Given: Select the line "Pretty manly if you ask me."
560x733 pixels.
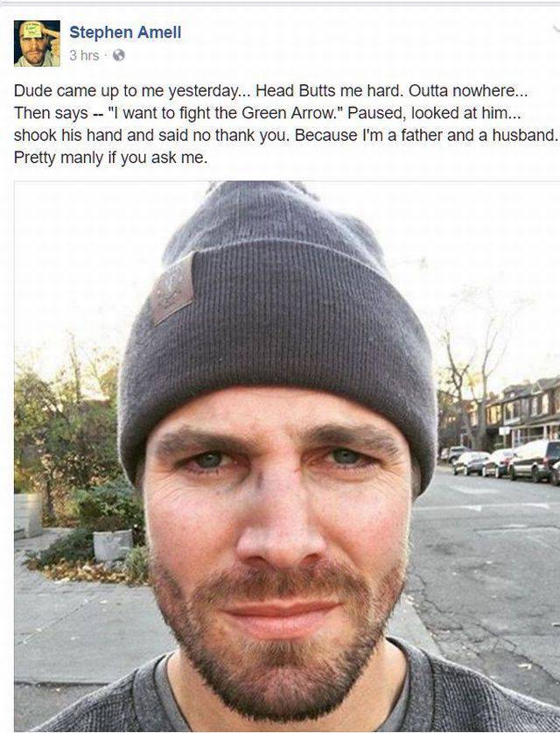Looking at the screenshot, I should click(x=111, y=158).
